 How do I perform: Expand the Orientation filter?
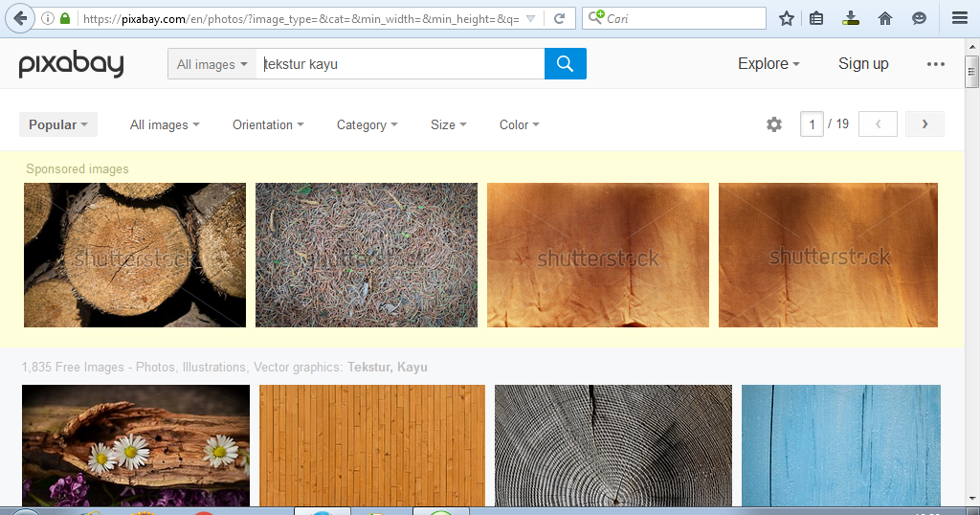[x=268, y=125]
